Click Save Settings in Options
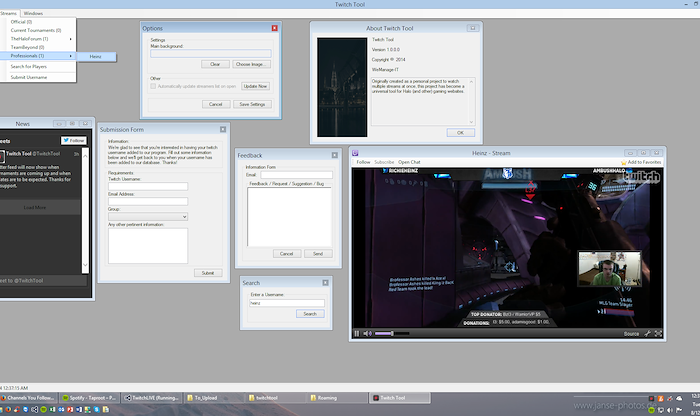The image size is (700, 416). click(252, 104)
